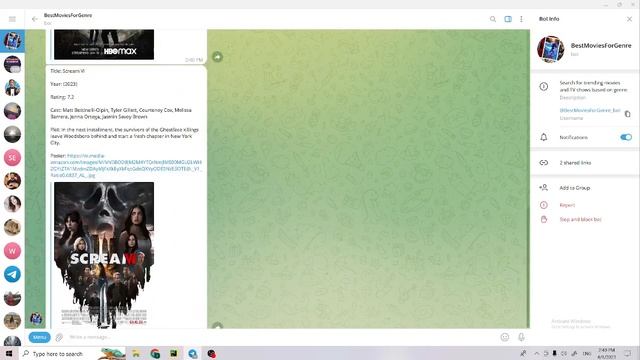Open the pink SE chat avatar
This screenshot has height=360, width=640.
(x=12, y=158)
